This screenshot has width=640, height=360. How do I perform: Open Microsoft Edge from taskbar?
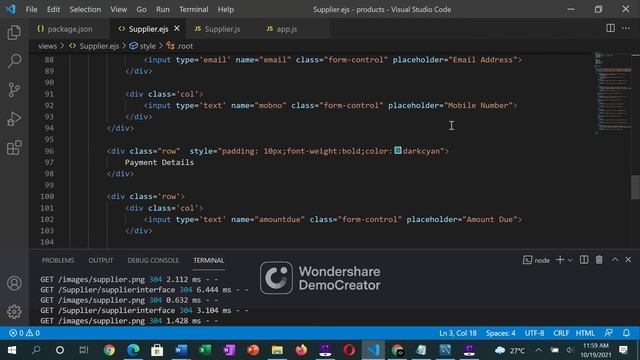click(x=133, y=350)
